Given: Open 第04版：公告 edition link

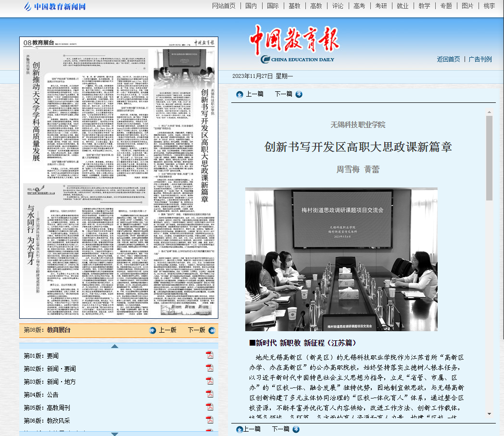Looking at the screenshot, I should [41, 395].
